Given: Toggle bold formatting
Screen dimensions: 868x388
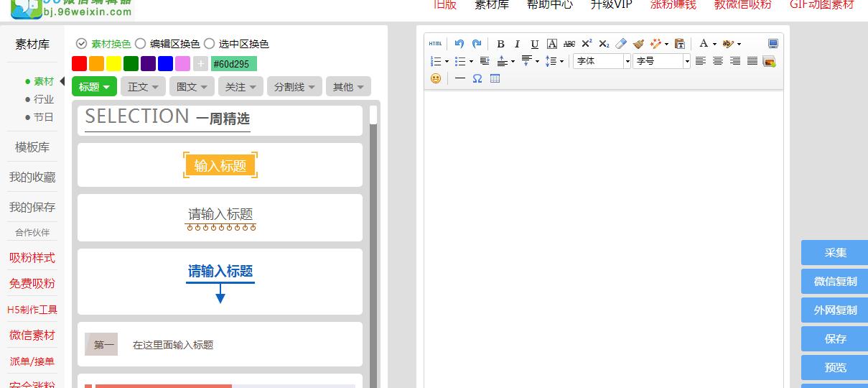Looking at the screenshot, I should 500,44.
